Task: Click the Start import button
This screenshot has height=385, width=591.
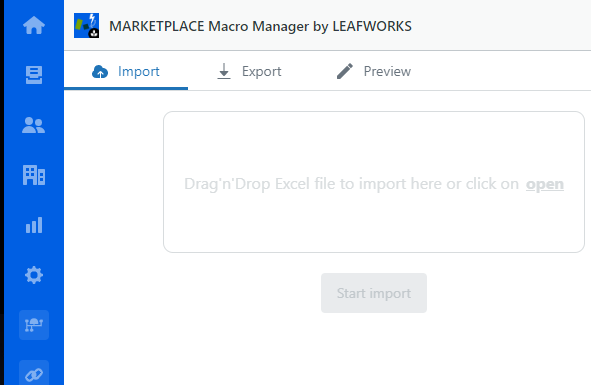Action: 374,293
